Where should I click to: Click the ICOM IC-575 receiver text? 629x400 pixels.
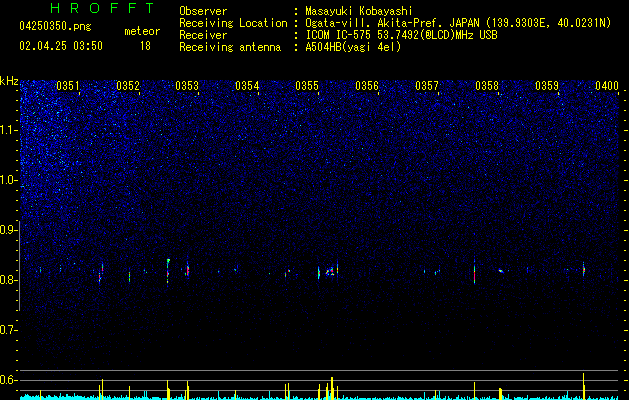401,35
